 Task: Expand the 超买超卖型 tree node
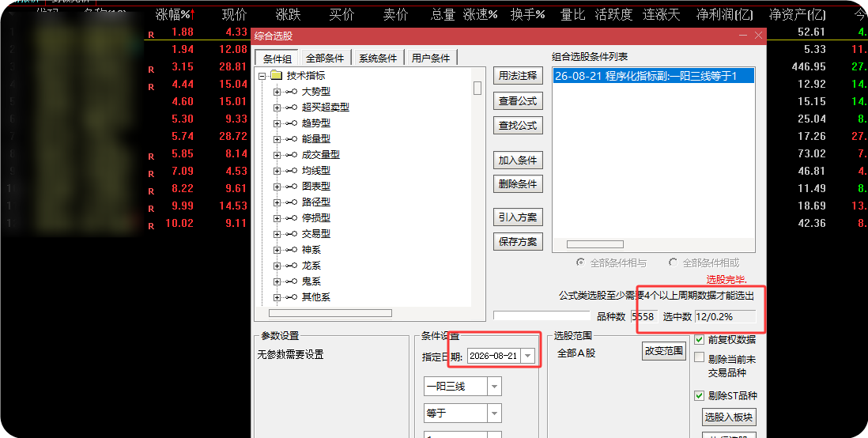point(277,108)
